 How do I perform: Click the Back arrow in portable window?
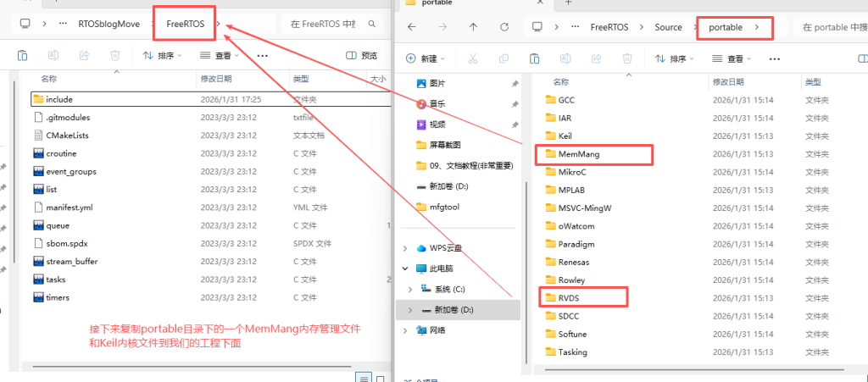click(x=411, y=27)
